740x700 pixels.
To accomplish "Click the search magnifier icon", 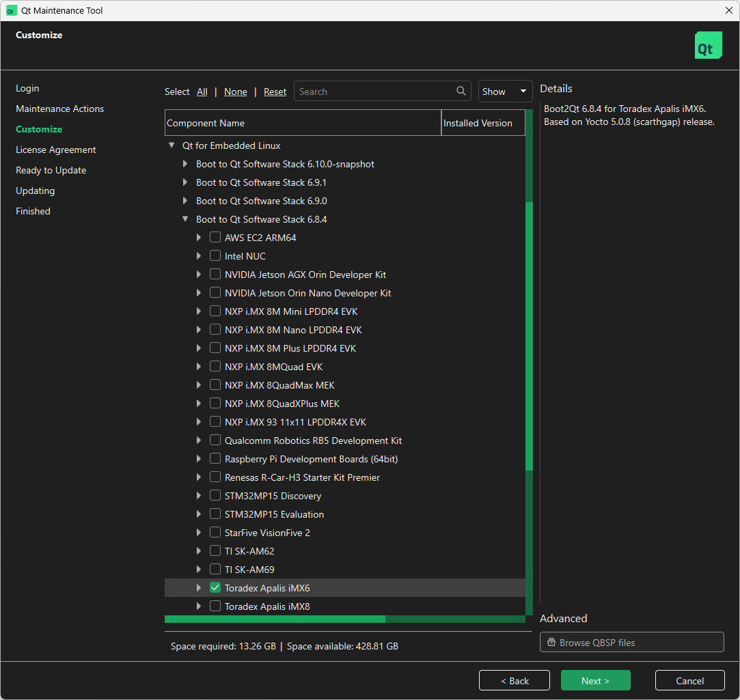I will 462,92.
